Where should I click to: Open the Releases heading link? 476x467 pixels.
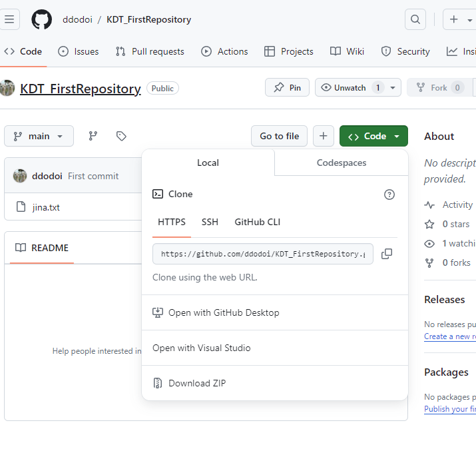pos(445,300)
